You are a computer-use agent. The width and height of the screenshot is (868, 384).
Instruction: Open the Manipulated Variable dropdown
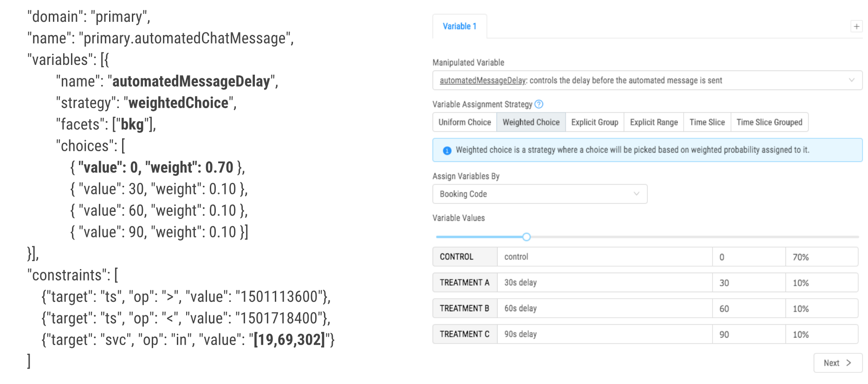coord(647,81)
